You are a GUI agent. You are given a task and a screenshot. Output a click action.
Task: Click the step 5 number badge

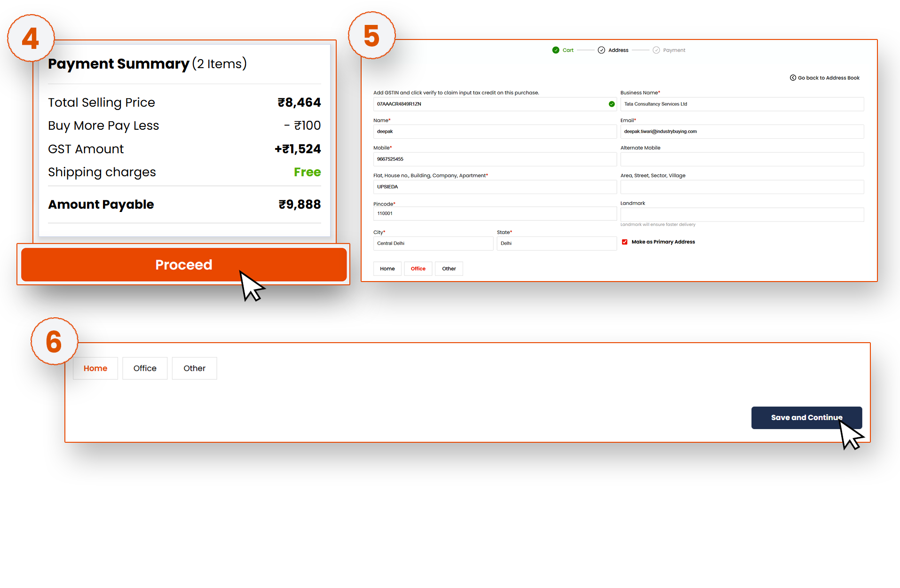[x=371, y=36]
